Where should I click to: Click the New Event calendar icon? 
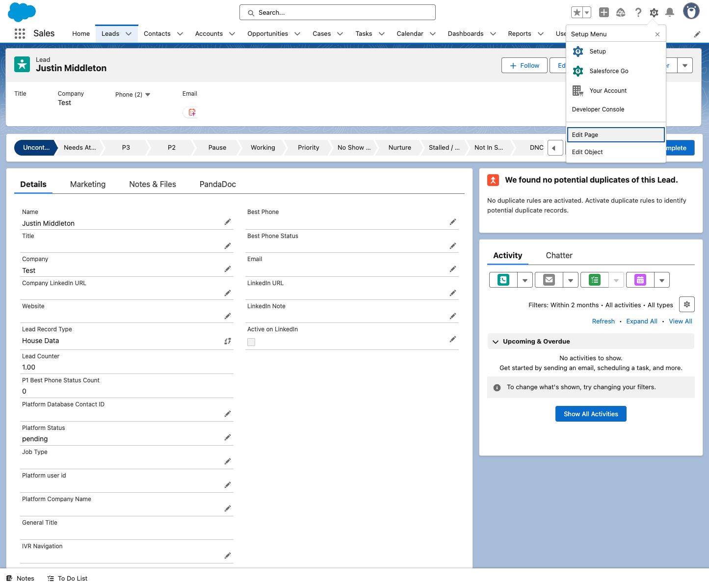click(x=640, y=280)
